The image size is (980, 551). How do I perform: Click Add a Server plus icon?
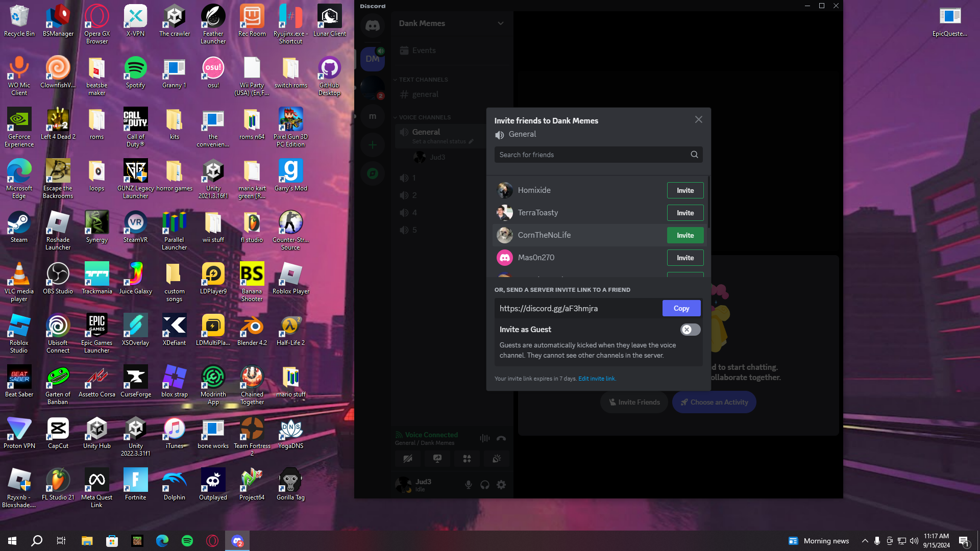click(x=373, y=145)
